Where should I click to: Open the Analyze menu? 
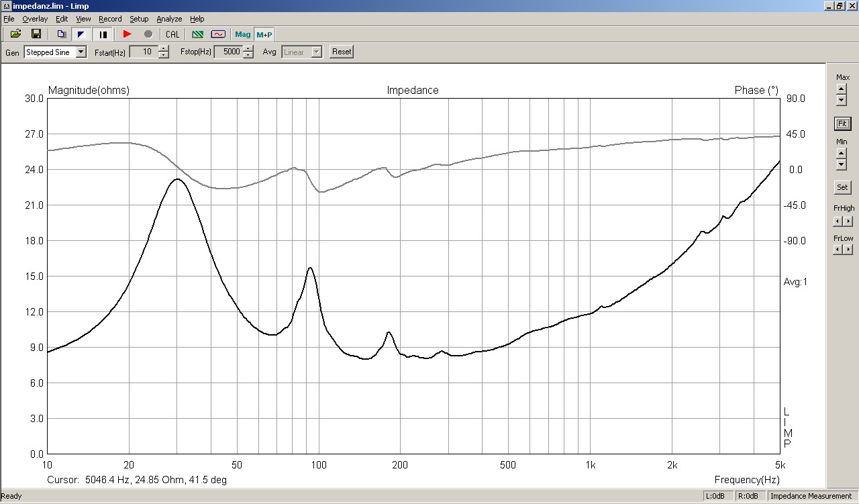pyautogui.click(x=169, y=19)
